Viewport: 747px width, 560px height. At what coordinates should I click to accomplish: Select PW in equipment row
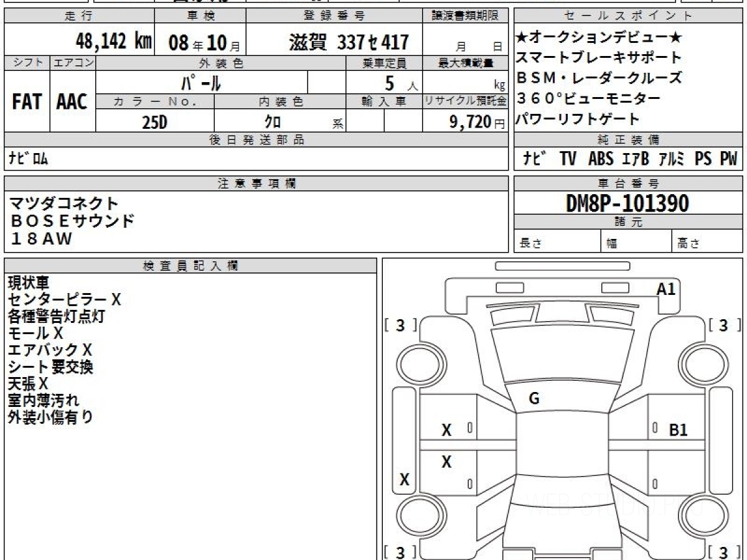point(728,159)
